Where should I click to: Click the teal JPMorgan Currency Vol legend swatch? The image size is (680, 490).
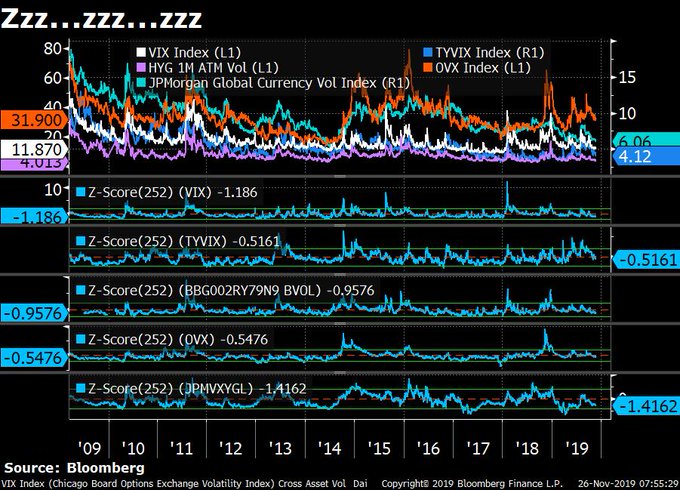click(x=141, y=83)
